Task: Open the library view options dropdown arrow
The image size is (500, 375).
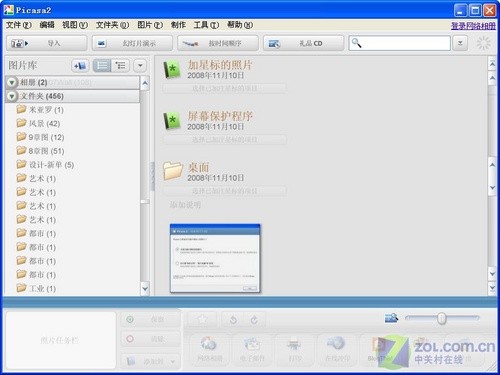Action: 140,66
